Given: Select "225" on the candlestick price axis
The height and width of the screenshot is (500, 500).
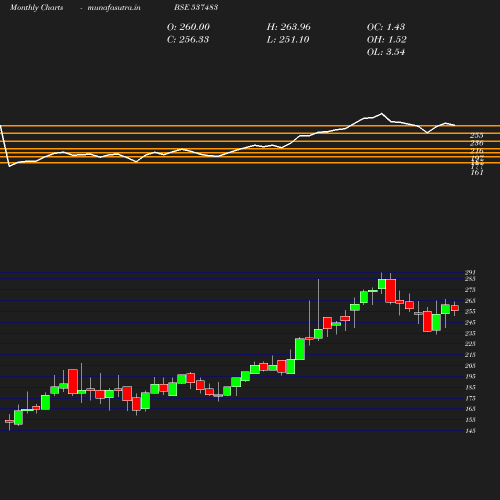Looking at the screenshot, I should point(470,344).
